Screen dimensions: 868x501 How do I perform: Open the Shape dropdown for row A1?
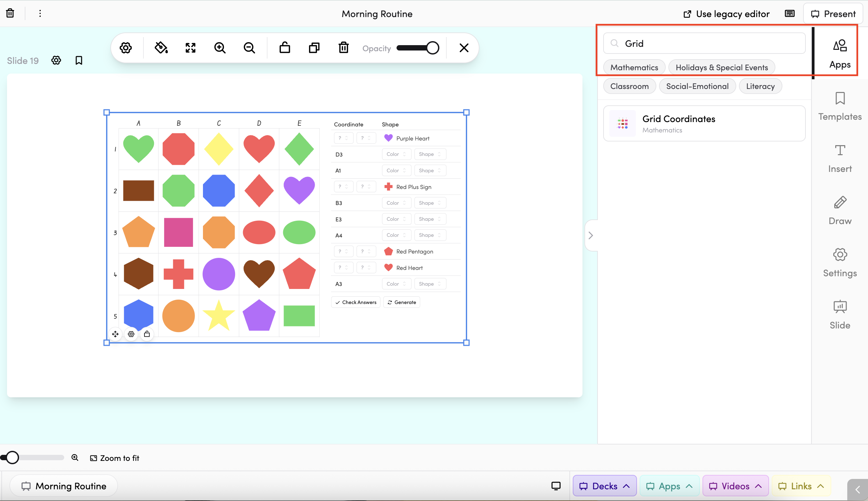point(430,170)
